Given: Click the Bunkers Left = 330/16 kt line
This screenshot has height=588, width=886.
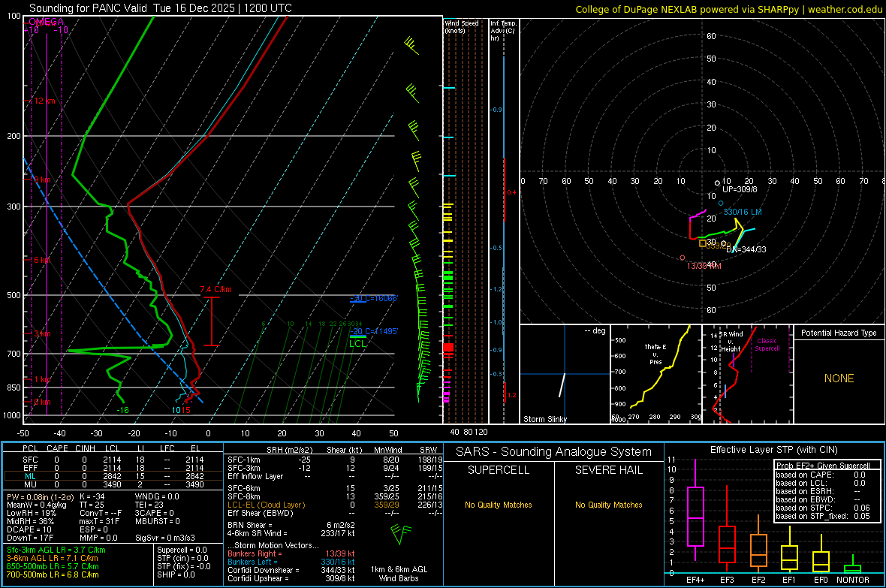Looking at the screenshot, I should point(291,562).
